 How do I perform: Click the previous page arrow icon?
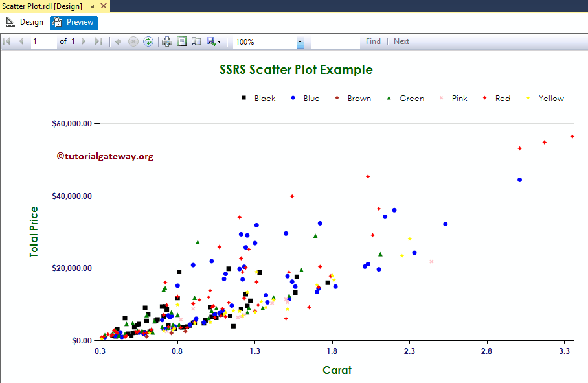pos(21,41)
